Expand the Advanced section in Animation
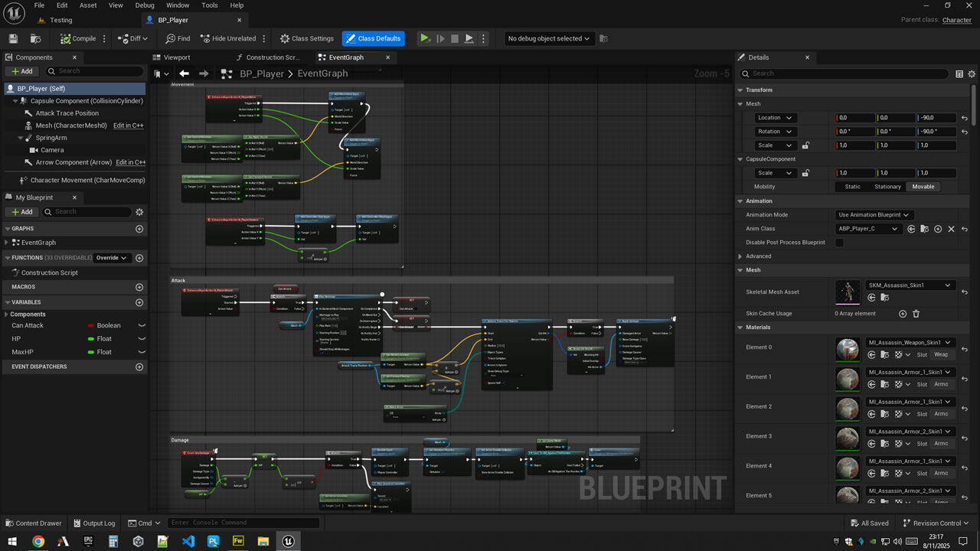The image size is (980, 551). pyautogui.click(x=740, y=256)
